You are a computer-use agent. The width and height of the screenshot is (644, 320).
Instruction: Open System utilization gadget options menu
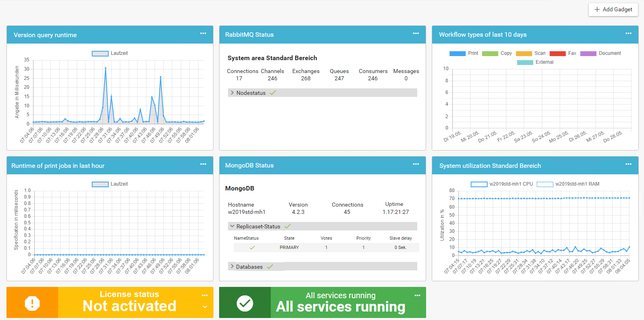pyautogui.click(x=628, y=164)
